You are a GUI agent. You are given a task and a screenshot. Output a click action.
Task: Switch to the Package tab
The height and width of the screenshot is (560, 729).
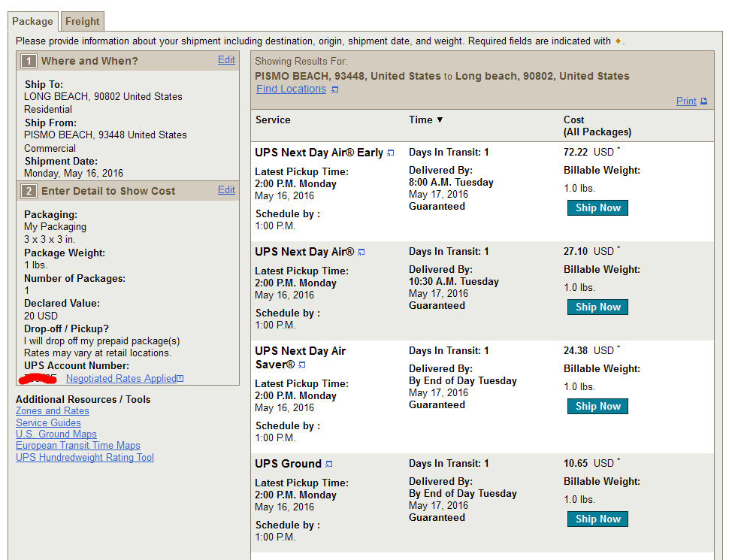point(32,21)
